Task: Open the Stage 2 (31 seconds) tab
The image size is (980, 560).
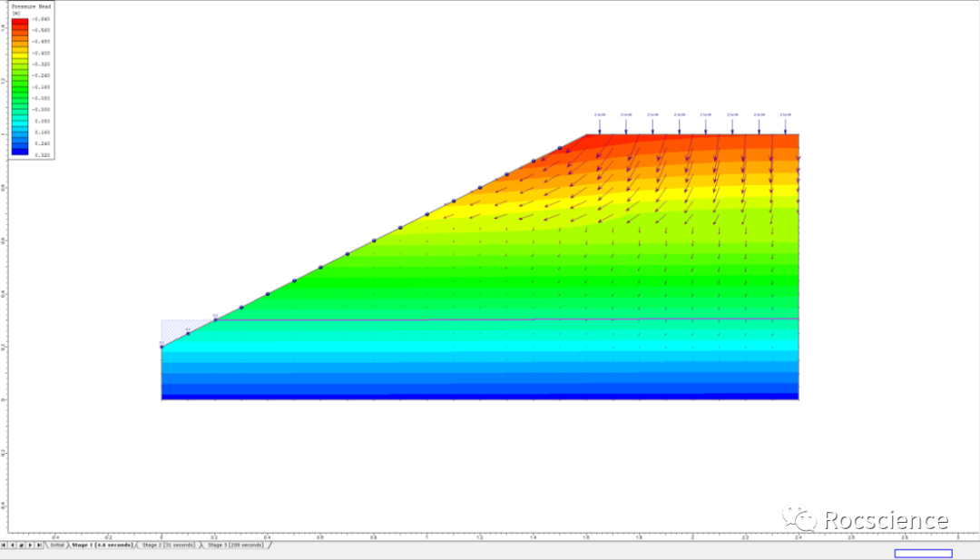Action: (168, 545)
